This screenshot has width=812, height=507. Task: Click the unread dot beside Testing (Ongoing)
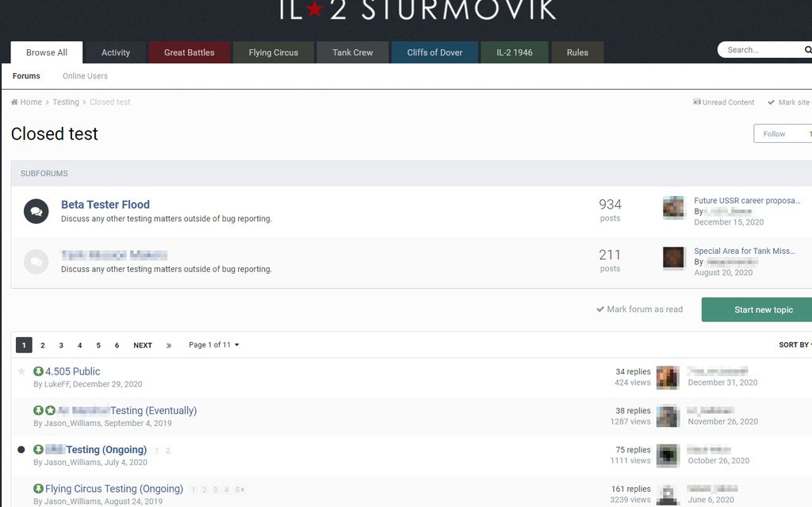tap(21, 449)
